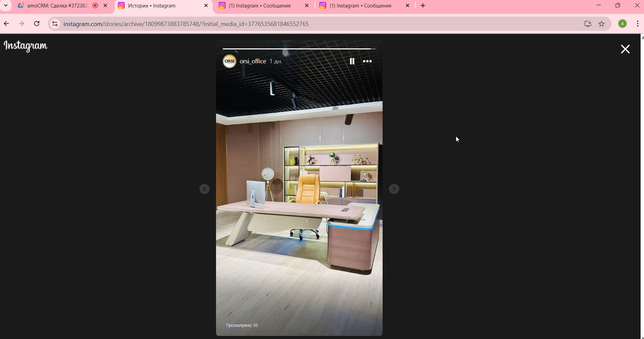This screenshot has height=339, width=644.
Task: Close the story viewer with the X
Action: (x=625, y=49)
